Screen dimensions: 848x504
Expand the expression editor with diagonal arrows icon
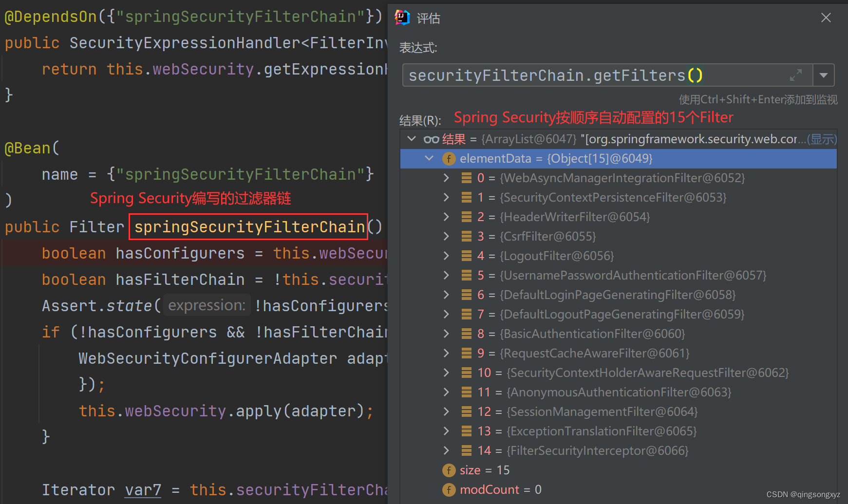pyautogui.click(x=796, y=75)
